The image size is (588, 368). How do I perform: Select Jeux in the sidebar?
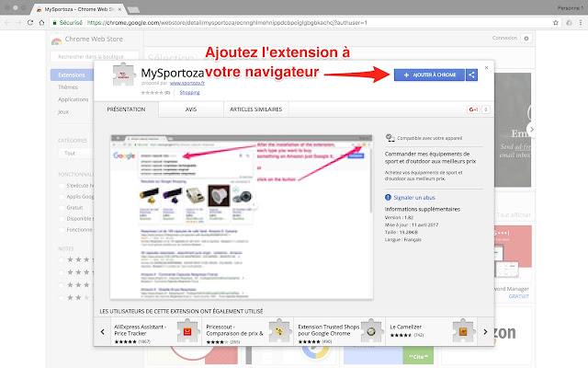63,112
